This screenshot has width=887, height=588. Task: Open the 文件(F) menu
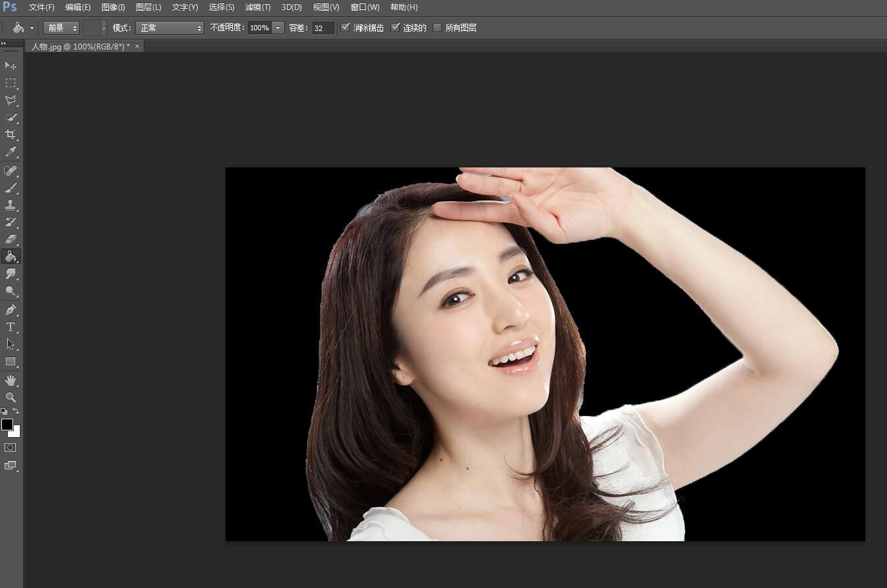click(42, 7)
